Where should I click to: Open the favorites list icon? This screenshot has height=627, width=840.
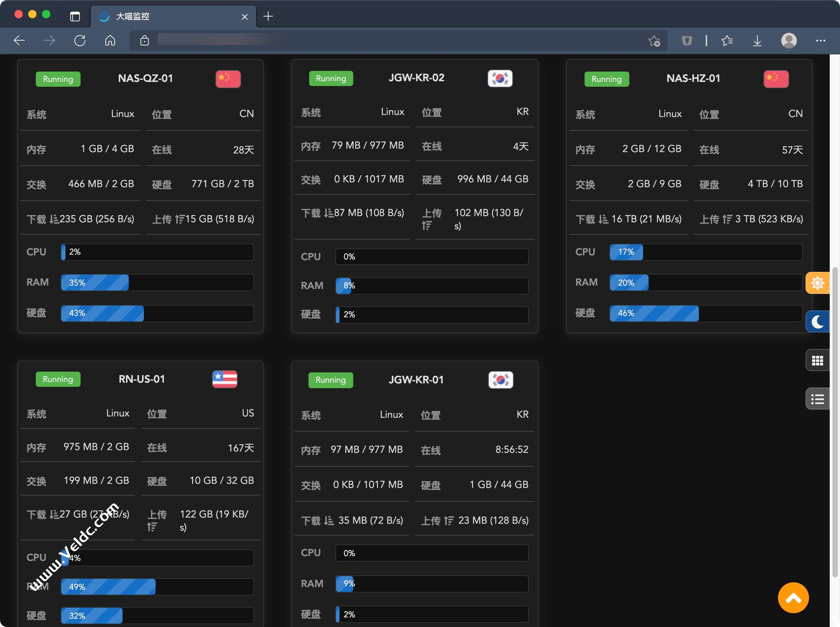727,40
